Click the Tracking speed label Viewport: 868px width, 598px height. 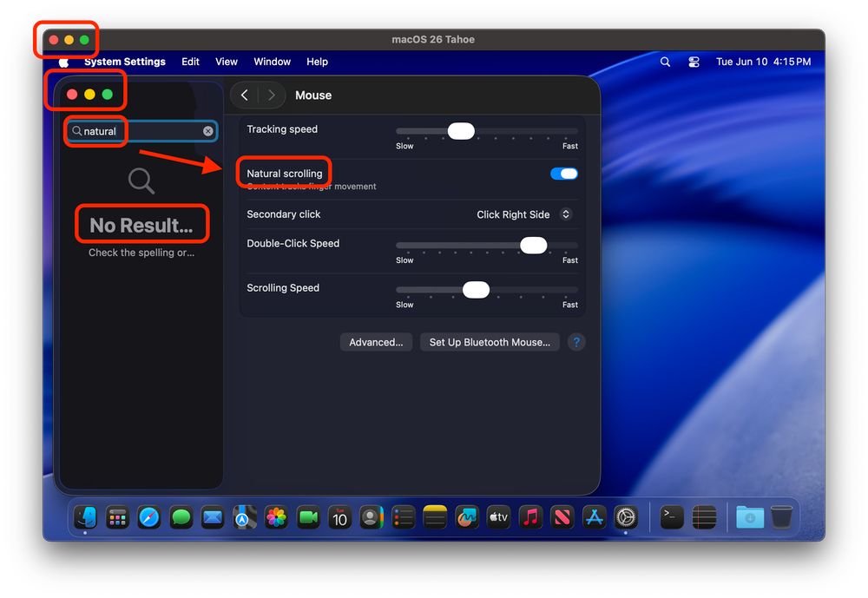click(x=282, y=129)
